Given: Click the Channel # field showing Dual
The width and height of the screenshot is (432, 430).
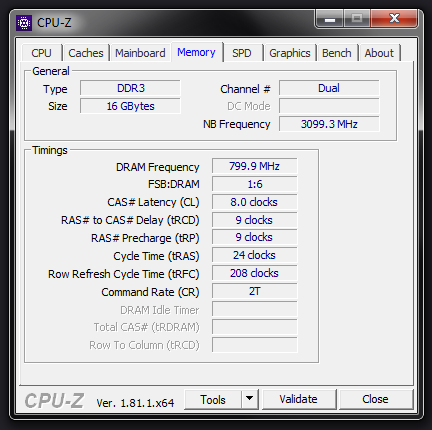Looking at the screenshot, I should click(x=329, y=88).
